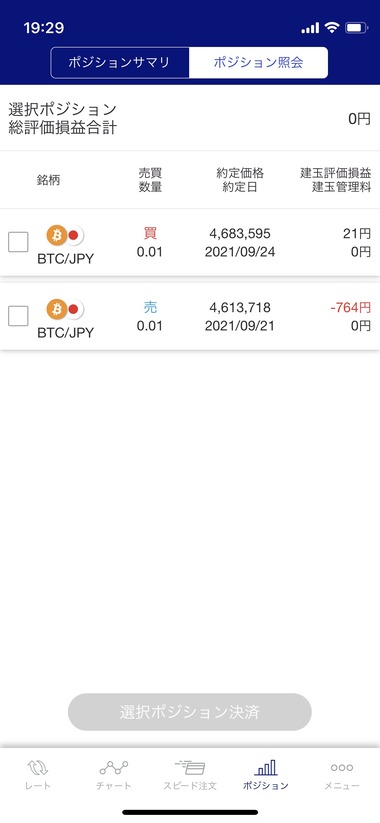Tap the 選択ポジション決済 button
This screenshot has width=380, height=823.
pyautogui.click(x=189, y=712)
